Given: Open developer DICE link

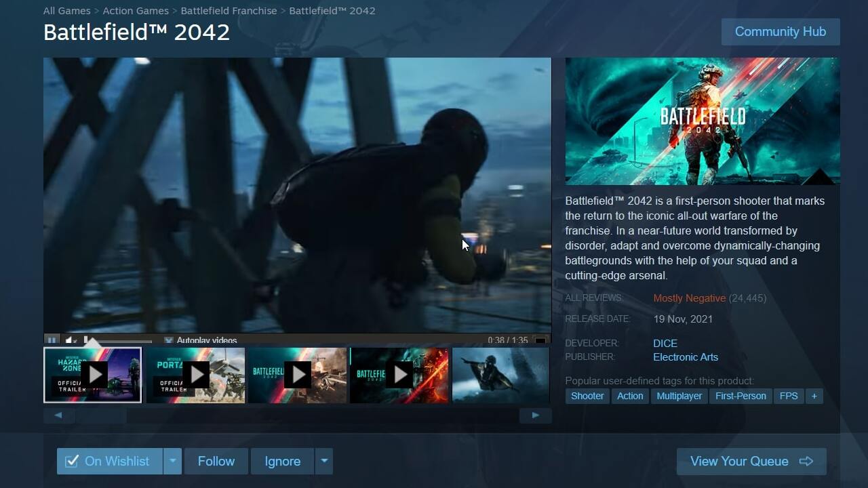Looking at the screenshot, I should coord(665,344).
